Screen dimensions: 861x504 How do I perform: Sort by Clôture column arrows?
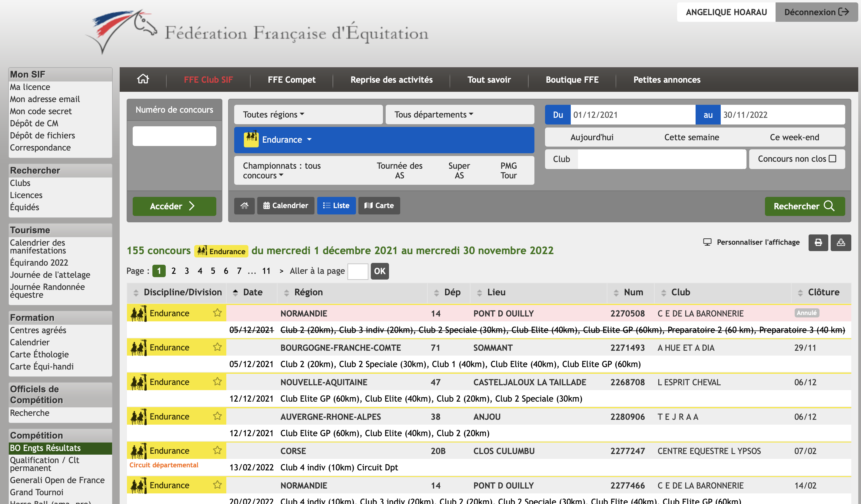[x=800, y=293]
